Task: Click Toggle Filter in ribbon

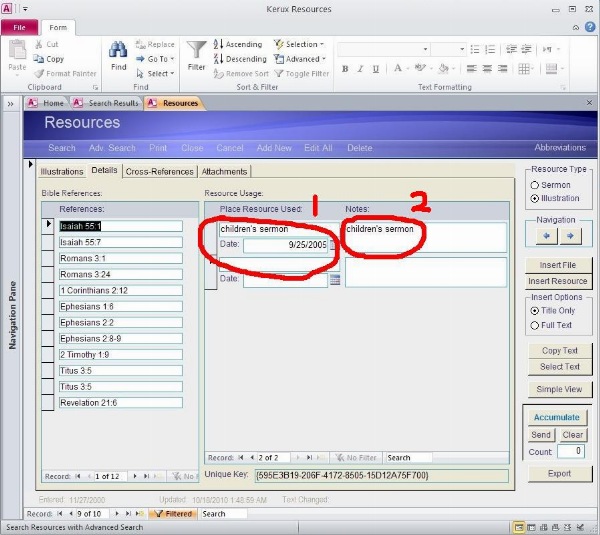Action: pos(302,73)
